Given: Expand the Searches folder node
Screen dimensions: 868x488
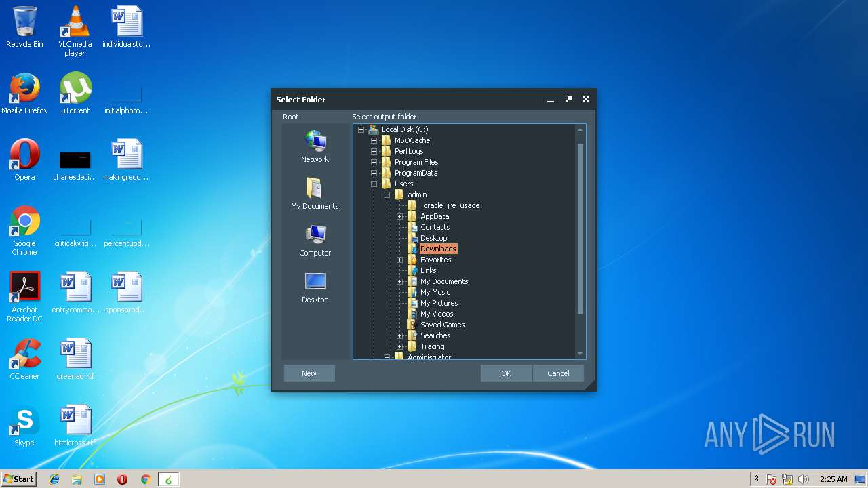Looking at the screenshot, I should click(399, 335).
